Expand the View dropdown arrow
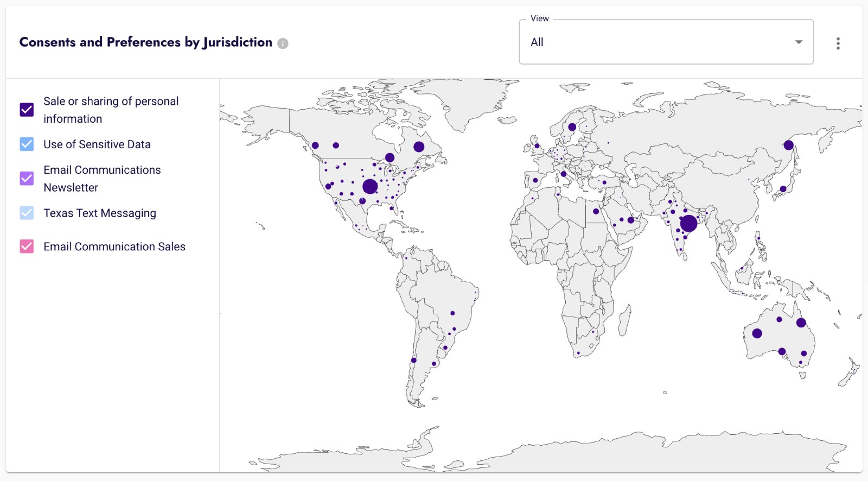Viewport: 868px width, 481px height. [799, 42]
